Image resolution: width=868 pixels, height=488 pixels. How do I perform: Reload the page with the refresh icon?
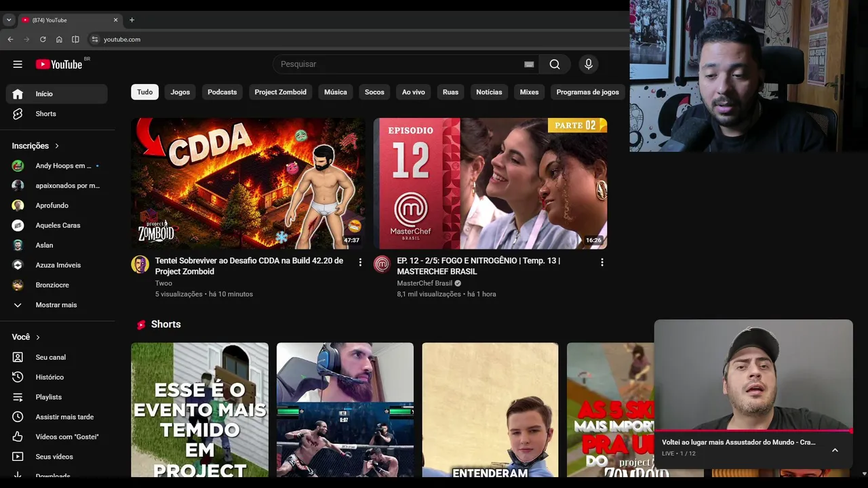(43, 39)
